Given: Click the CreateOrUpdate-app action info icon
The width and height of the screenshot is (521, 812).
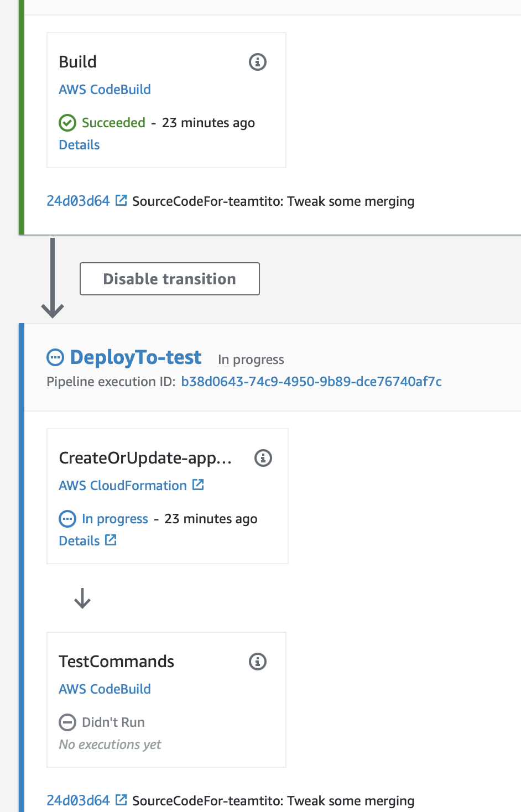Looking at the screenshot, I should coord(264,458).
